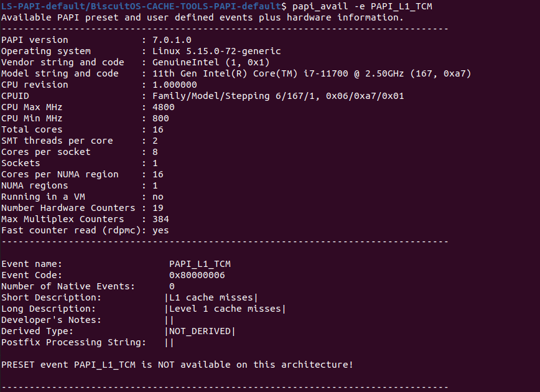
Task: Click the Total cores label
Action: point(32,129)
